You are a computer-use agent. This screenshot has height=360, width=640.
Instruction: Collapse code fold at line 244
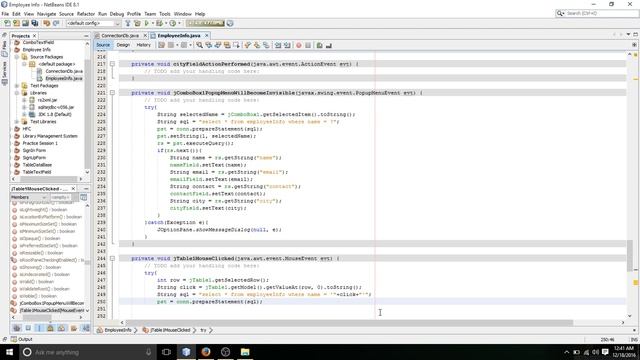pyautogui.click(x=112, y=258)
